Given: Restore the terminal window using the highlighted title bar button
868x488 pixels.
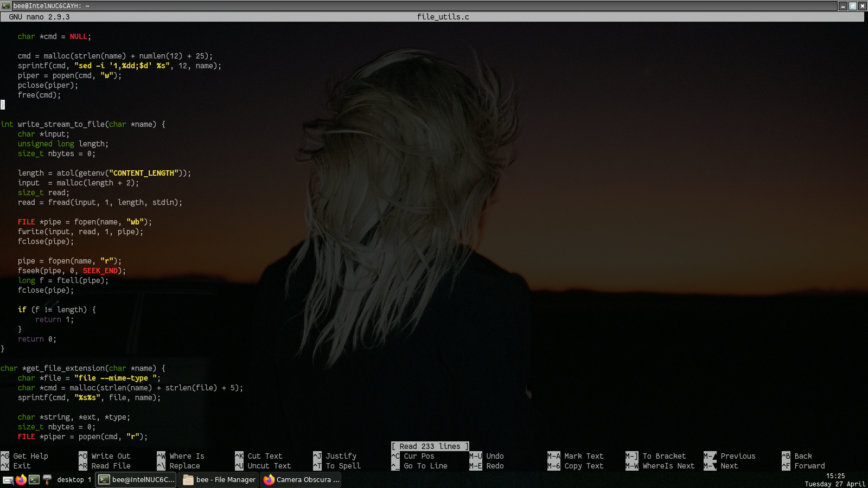Looking at the screenshot, I should [x=853, y=6].
